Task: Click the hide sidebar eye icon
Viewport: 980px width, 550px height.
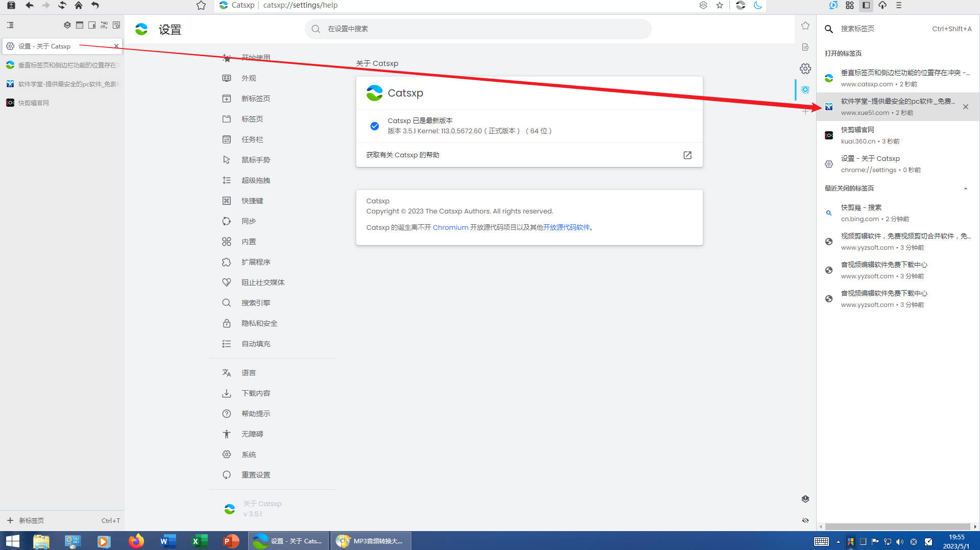Action: point(805,520)
